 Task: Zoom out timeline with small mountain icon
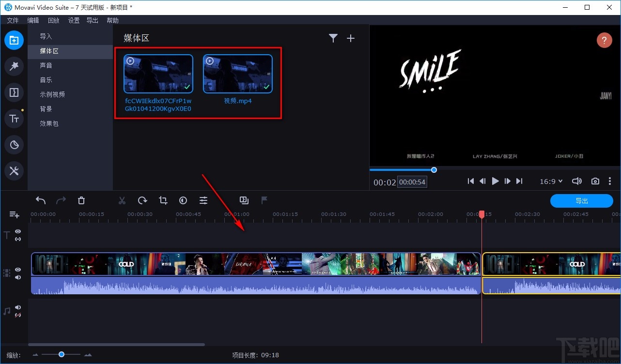tap(35, 355)
